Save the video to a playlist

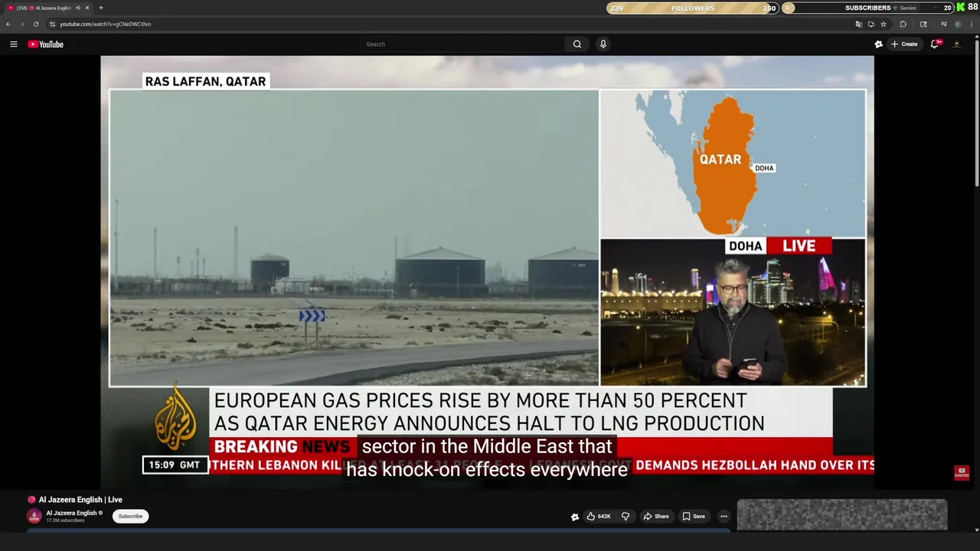pyautogui.click(x=694, y=517)
